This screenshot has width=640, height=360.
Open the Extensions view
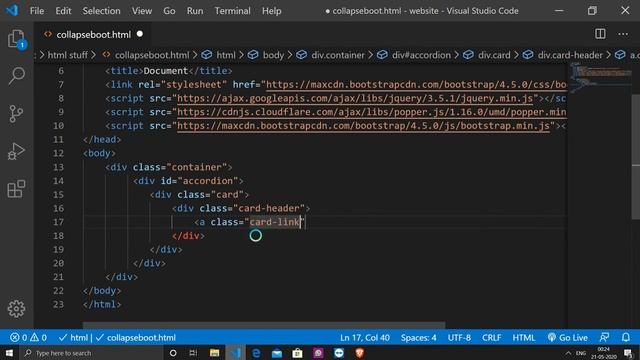click(16, 189)
